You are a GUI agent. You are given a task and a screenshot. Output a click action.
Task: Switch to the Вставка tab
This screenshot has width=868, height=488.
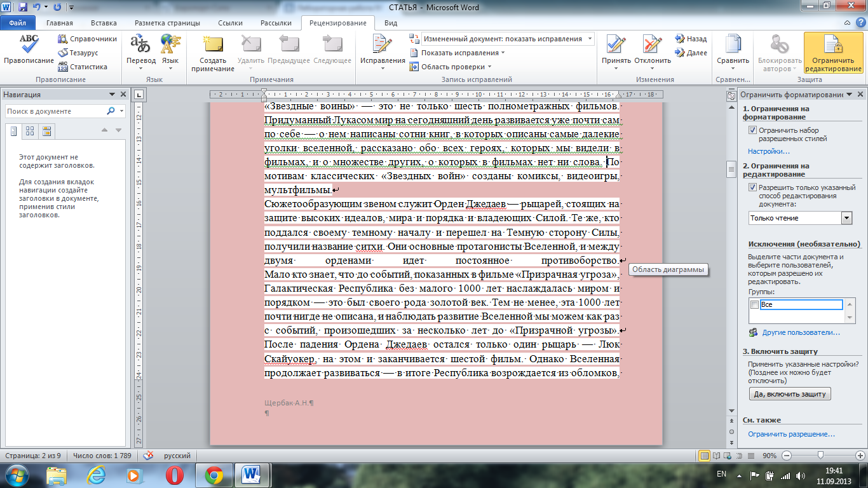pos(104,23)
